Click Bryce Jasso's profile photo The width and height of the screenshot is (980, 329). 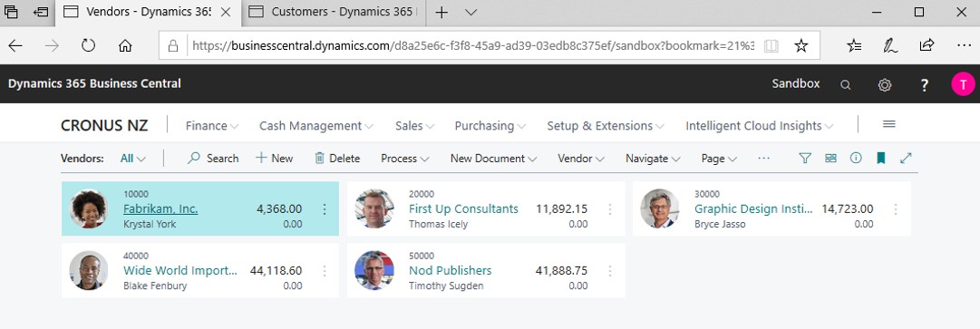click(660, 208)
